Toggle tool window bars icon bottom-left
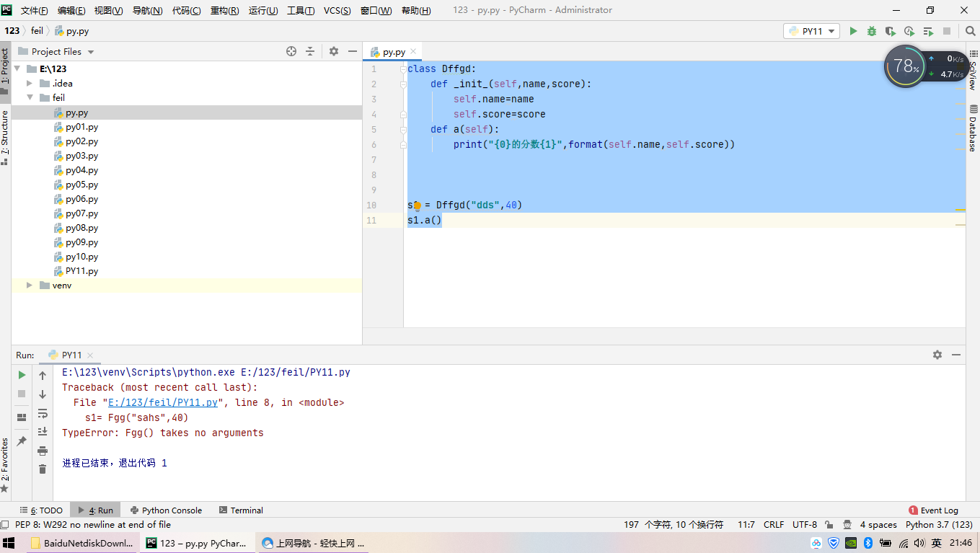The width and height of the screenshot is (980, 553). [5, 525]
